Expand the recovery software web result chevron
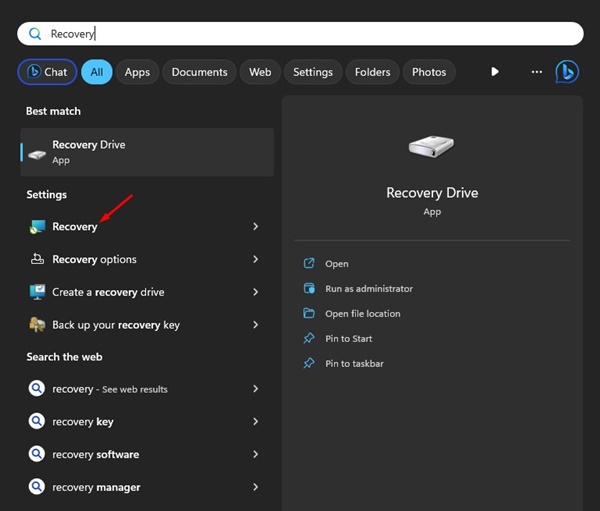 255,455
